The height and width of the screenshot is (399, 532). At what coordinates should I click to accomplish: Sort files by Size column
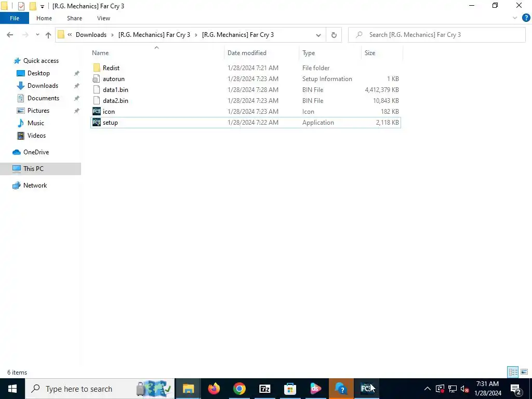click(x=370, y=53)
